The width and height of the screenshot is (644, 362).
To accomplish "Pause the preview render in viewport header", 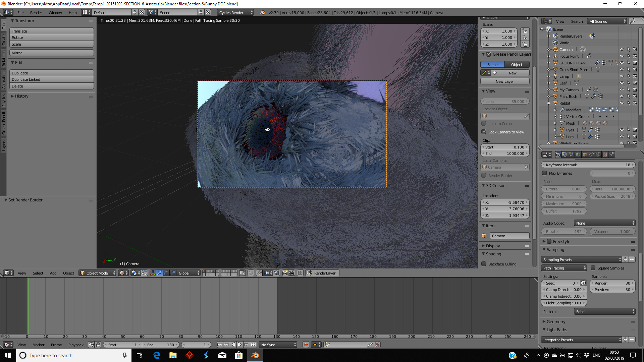I will click(300, 273).
